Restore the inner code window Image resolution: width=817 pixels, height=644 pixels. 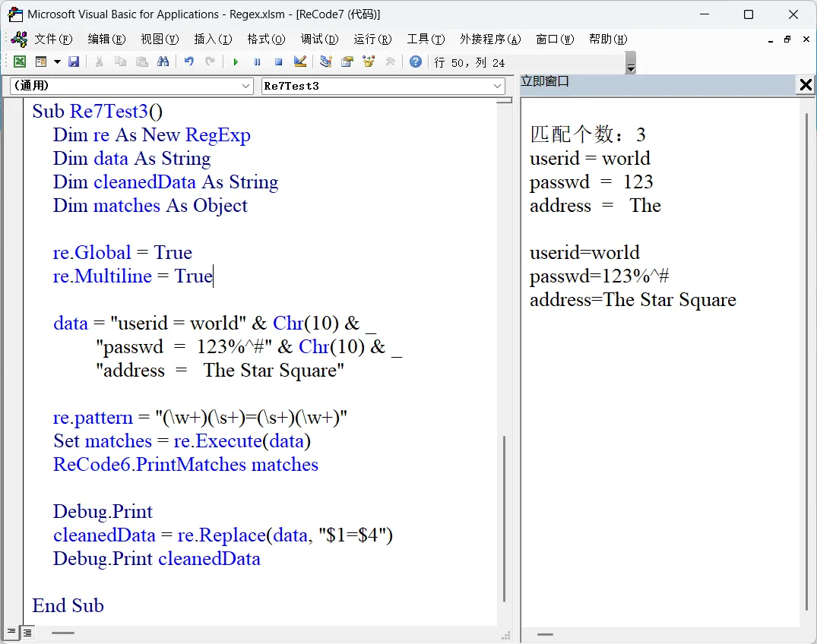(x=787, y=39)
